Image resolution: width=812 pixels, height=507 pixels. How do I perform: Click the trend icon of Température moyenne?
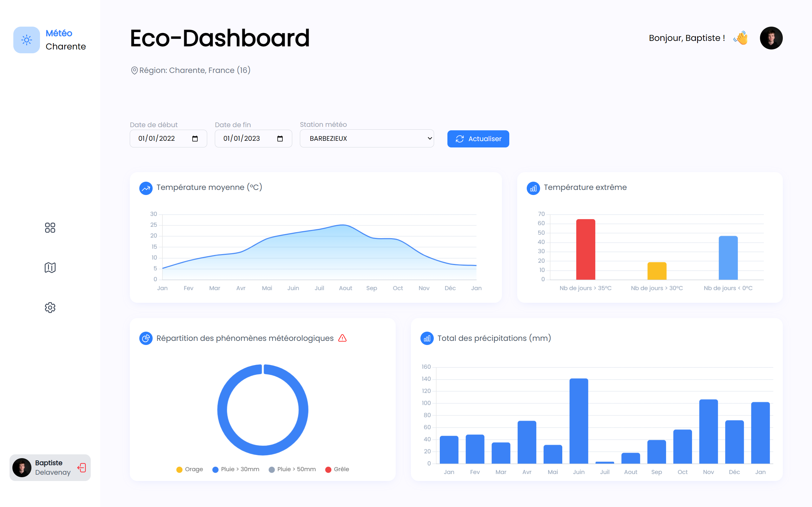pyautogui.click(x=146, y=188)
